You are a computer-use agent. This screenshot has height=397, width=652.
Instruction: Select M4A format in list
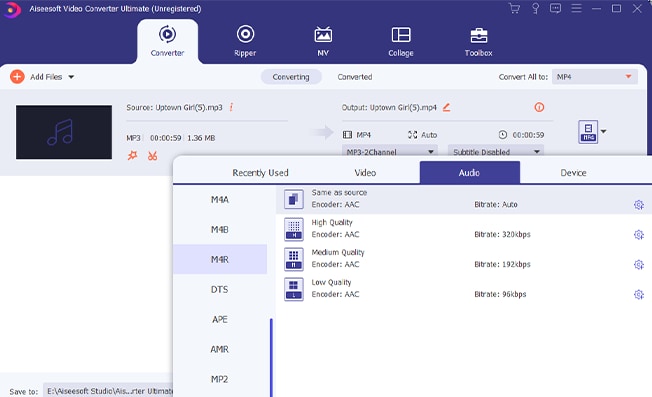point(220,200)
